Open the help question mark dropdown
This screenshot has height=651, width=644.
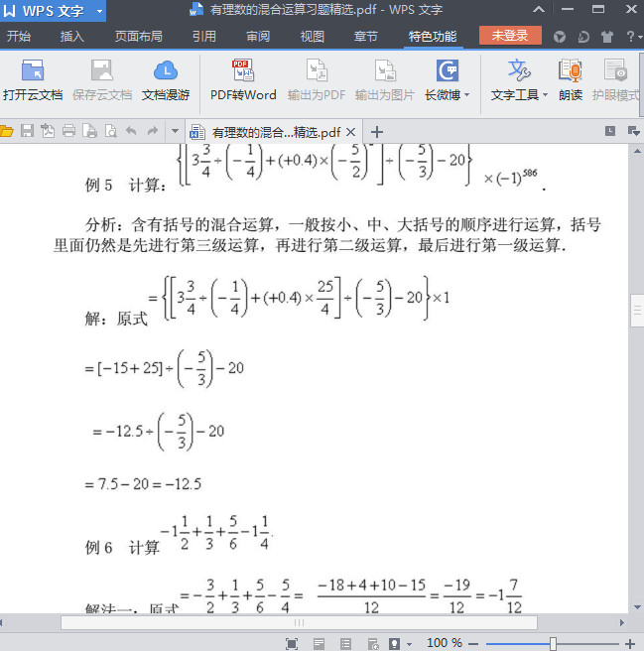pyautogui.click(x=634, y=37)
